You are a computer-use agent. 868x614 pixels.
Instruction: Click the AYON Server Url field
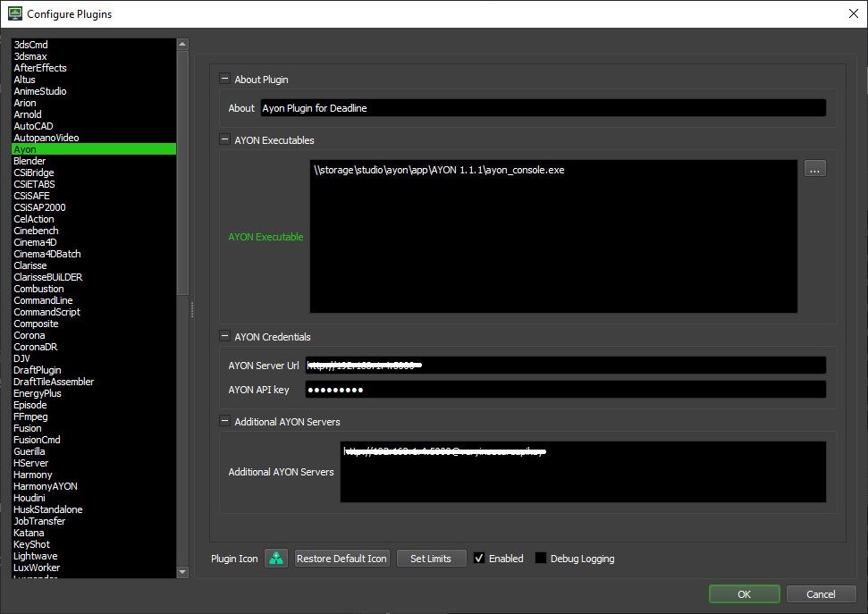click(565, 366)
